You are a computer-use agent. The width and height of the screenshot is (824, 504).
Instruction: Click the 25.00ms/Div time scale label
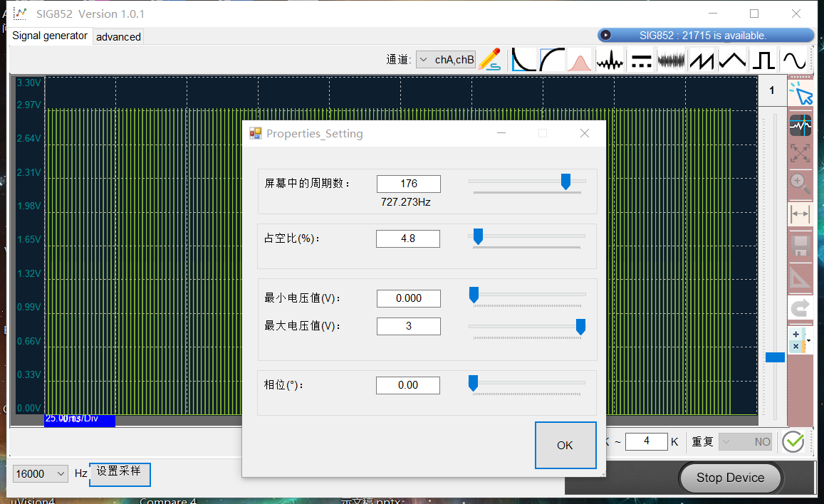pyautogui.click(x=79, y=419)
